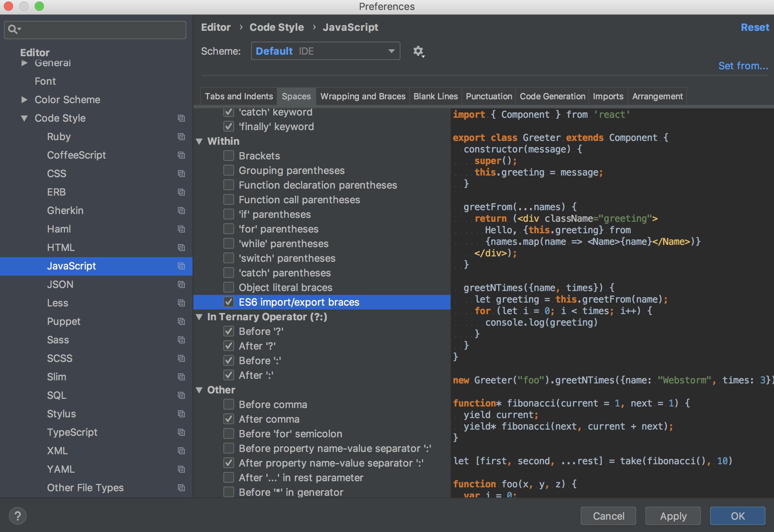Click the Set from... link
The image size is (774, 532).
pyautogui.click(x=743, y=66)
